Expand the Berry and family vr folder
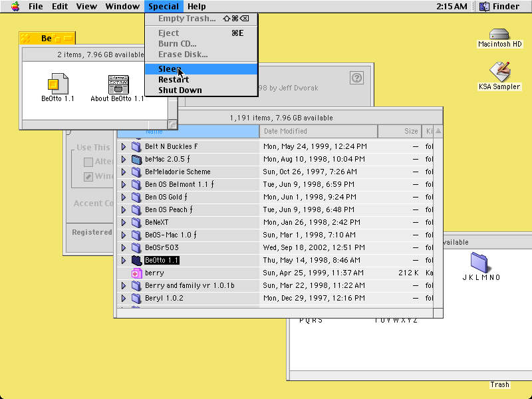This screenshot has width=532, height=399. click(124, 285)
